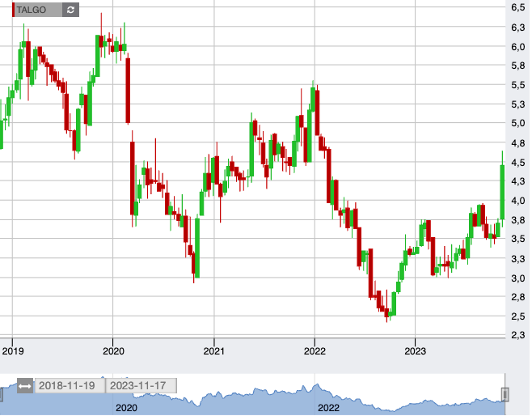Click the 2019 x-axis label
This screenshot has height=416, width=532.
[13, 351]
